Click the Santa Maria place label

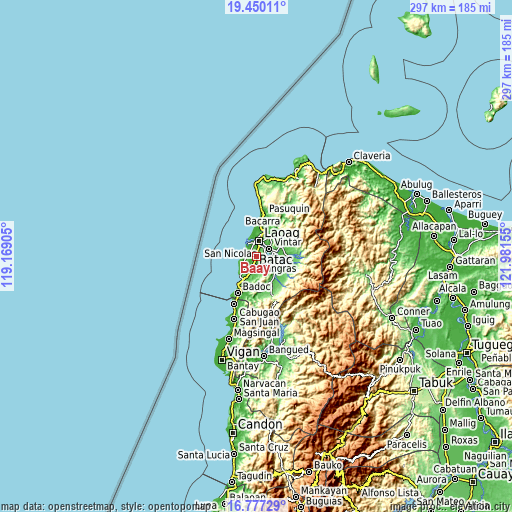tap(270, 393)
